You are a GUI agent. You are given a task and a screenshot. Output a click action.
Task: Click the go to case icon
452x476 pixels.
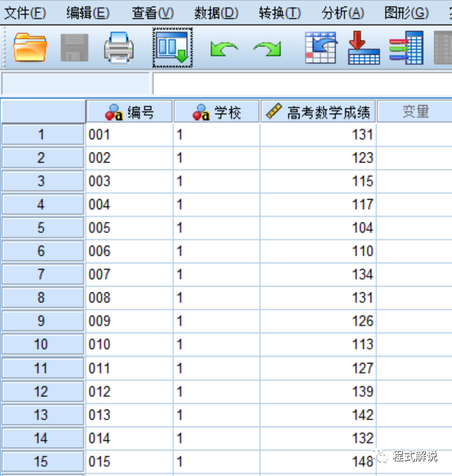[321, 47]
